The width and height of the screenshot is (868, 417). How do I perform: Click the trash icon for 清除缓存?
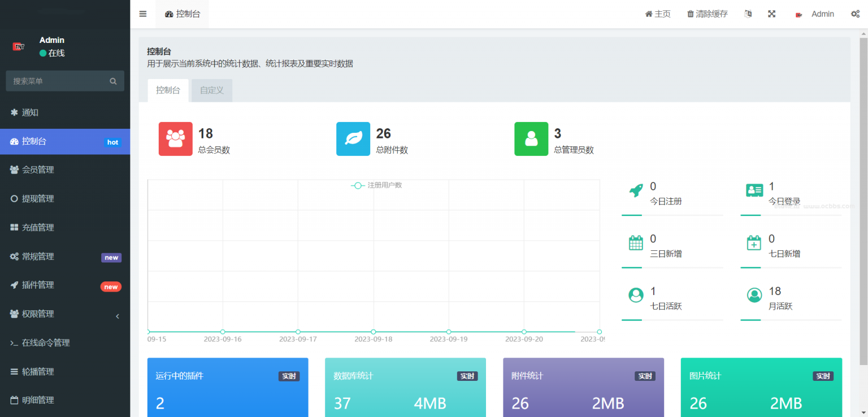click(690, 14)
